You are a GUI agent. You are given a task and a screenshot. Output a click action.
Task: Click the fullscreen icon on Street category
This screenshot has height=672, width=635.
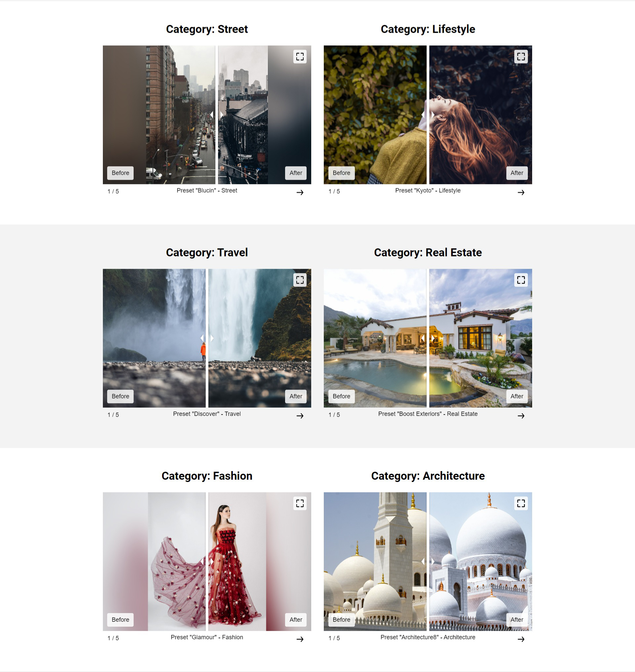(x=300, y=56)
